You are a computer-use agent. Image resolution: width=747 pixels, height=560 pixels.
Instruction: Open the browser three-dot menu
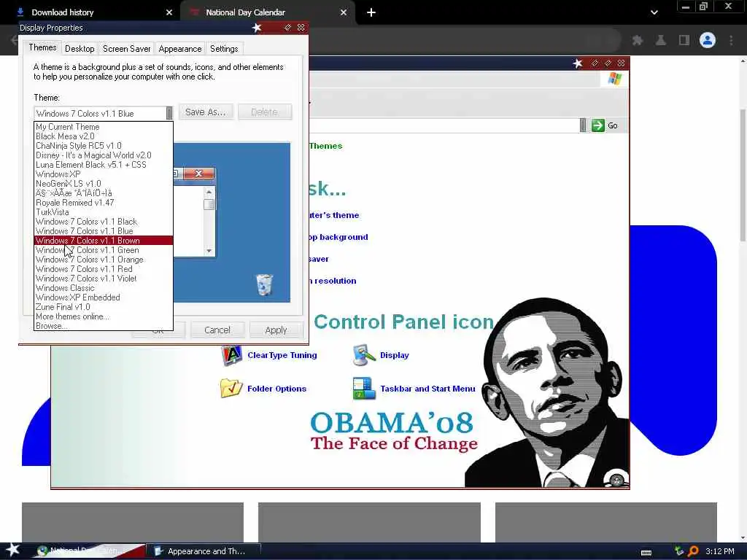(x=731, y=41)
